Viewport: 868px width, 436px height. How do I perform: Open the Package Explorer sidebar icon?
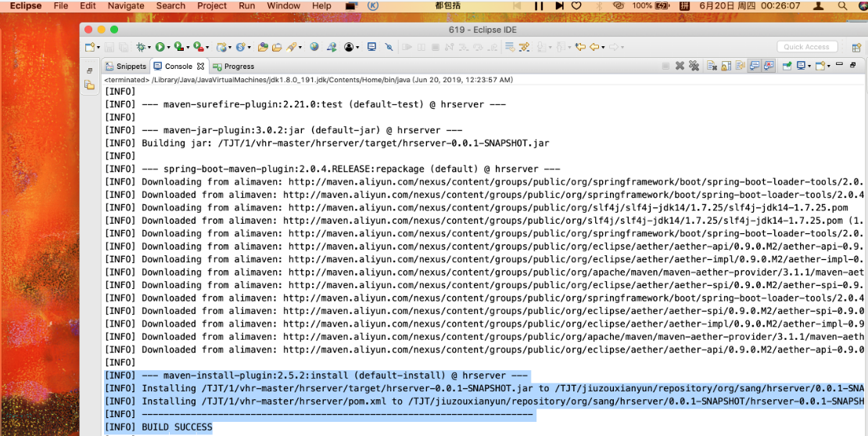(89, 85)
